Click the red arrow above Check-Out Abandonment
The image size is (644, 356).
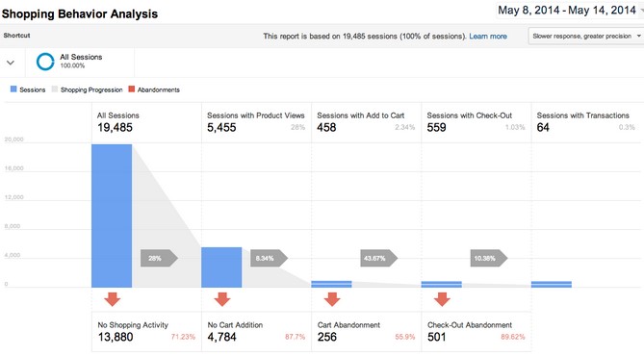coord(442,299)
